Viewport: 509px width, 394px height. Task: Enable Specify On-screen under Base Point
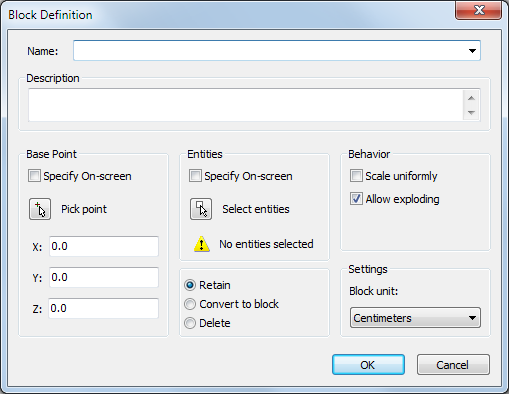tap(34, 176)
